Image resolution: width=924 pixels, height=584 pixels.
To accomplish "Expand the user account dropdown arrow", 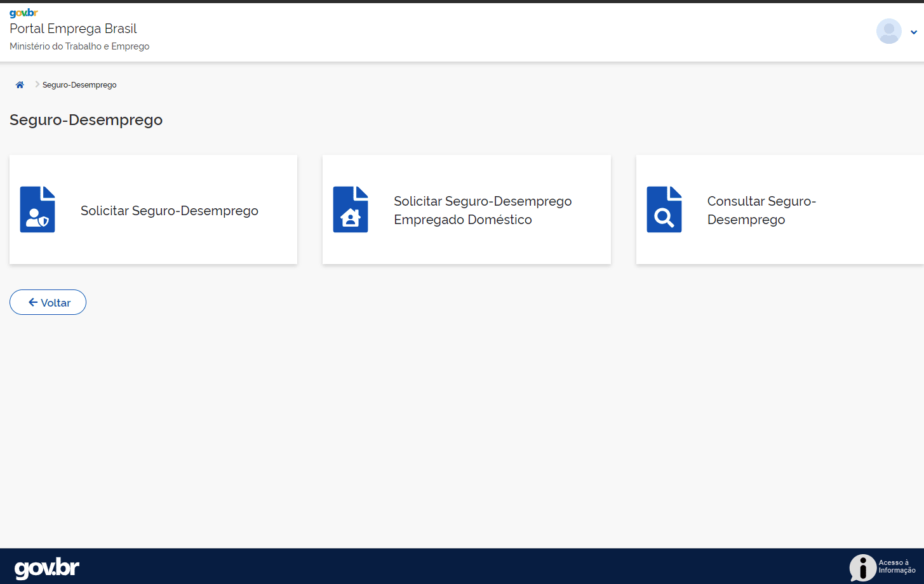I will pos(913,32).
